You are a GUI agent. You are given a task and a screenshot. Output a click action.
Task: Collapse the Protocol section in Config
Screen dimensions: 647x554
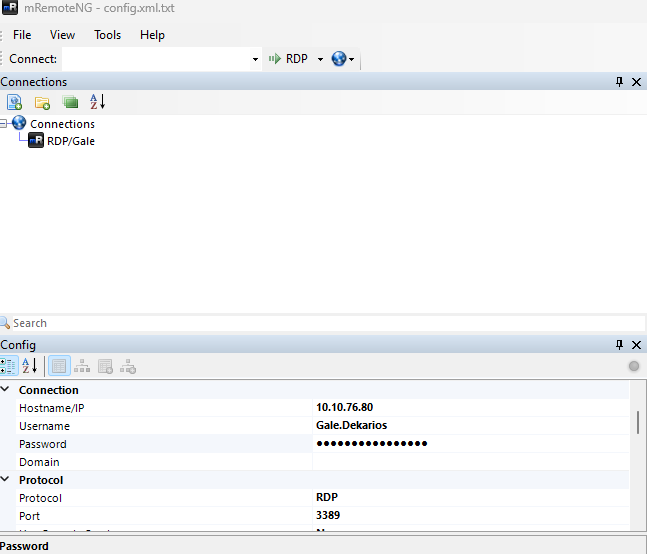click(6, 480)
